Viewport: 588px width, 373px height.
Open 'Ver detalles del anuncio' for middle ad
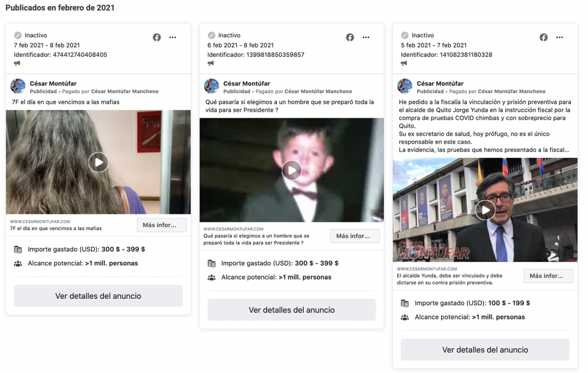coord(292,310)
